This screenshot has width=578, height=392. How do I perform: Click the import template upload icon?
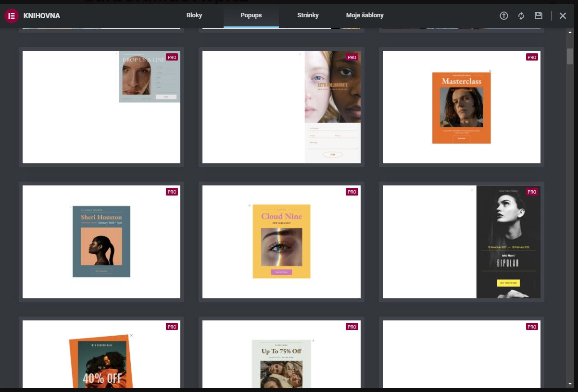[x=503, y=16]
